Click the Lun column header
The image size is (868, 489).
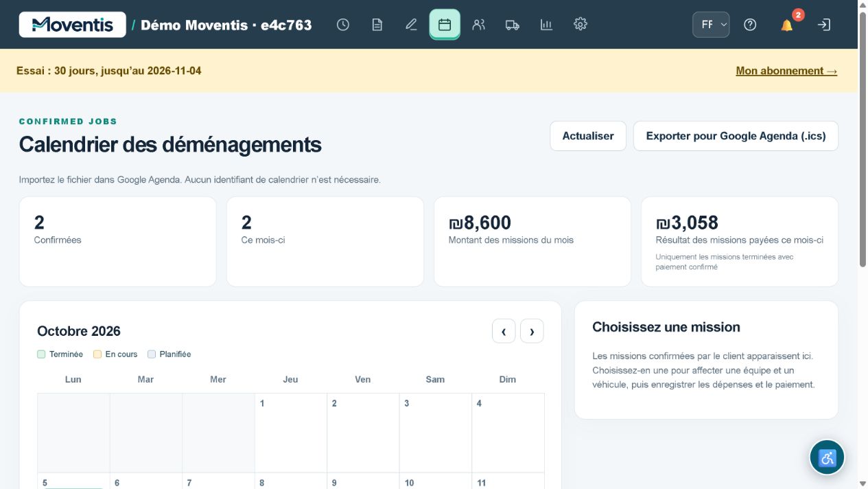pos(73,379)
